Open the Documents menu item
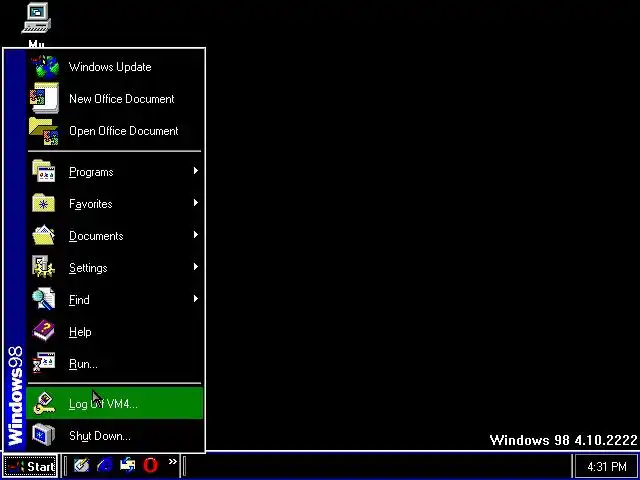 [115, 236]
